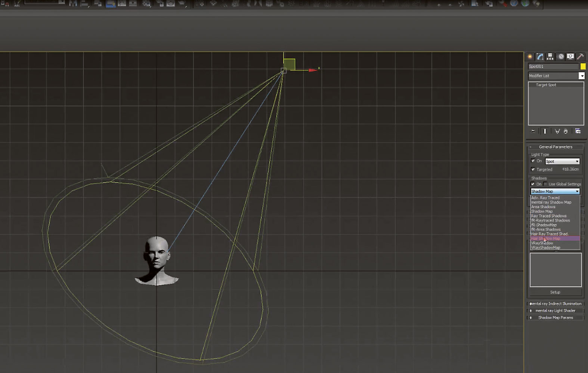Expand Shadow Map Params rollout
The width and height of the screenshot is (588, 373).
[555, 318]
